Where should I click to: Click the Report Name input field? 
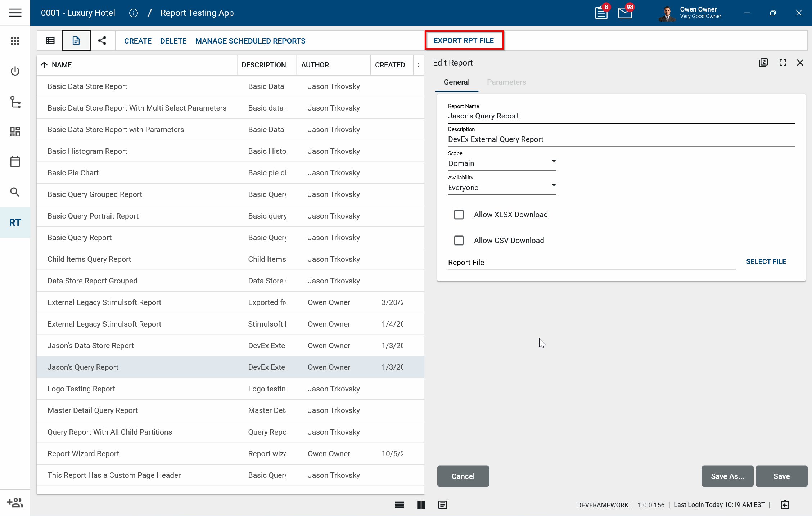[x=621, y=116]
